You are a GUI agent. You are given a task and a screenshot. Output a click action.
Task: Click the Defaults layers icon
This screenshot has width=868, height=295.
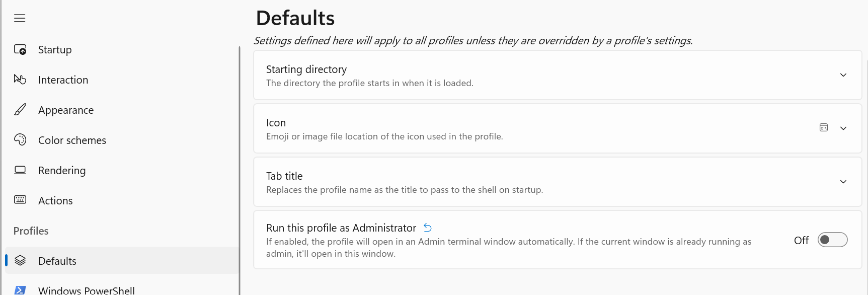(x=20, y=260)
